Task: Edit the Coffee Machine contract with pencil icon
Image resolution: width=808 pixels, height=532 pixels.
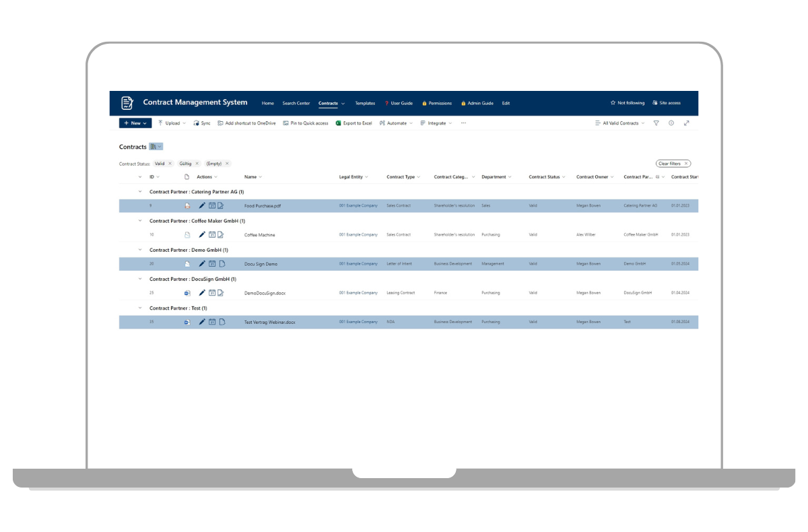Action: click(202, 234)
